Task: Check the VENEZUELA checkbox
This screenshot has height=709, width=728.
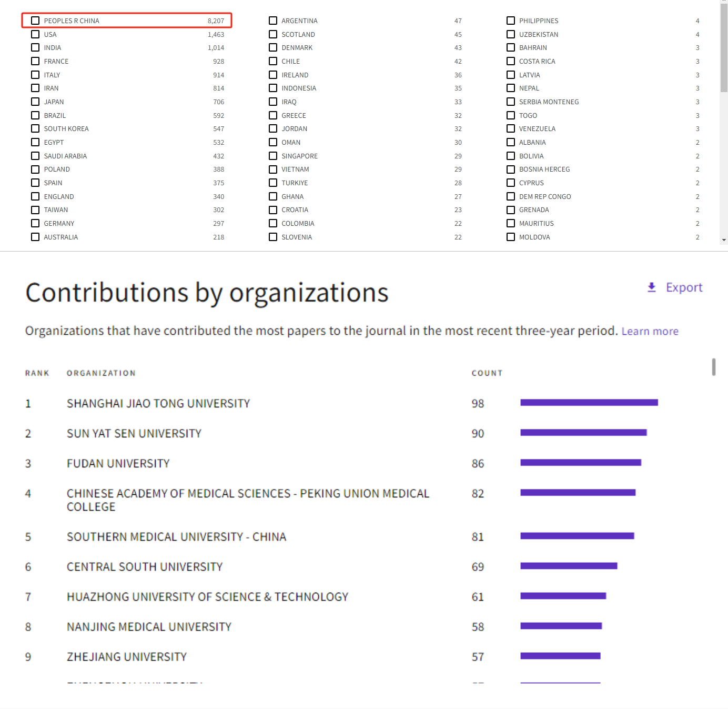Action: point(511,128)
